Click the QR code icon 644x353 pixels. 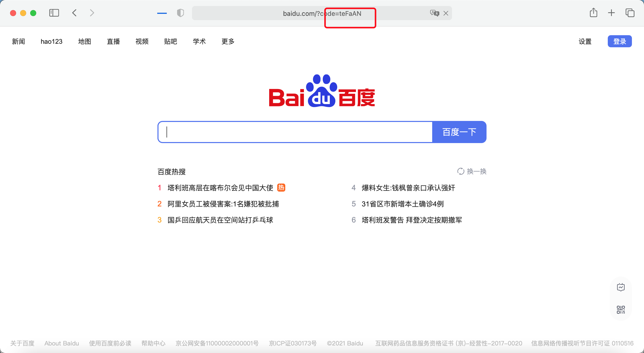[x=621, y=310]
